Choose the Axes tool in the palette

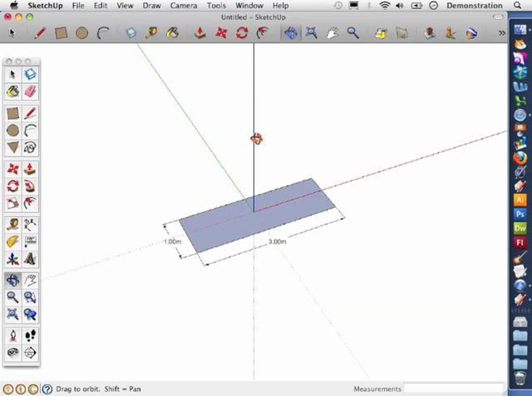pyautogui.click(x=13, y=259)
